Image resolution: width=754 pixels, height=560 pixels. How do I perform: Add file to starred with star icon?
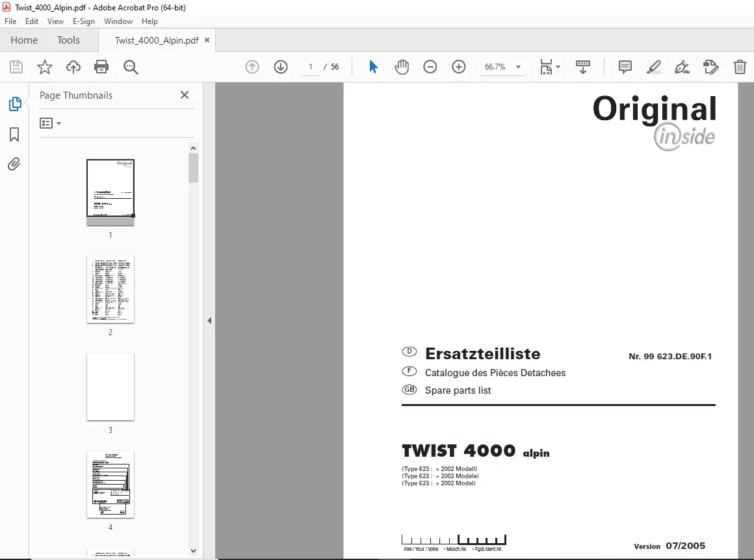45,67
